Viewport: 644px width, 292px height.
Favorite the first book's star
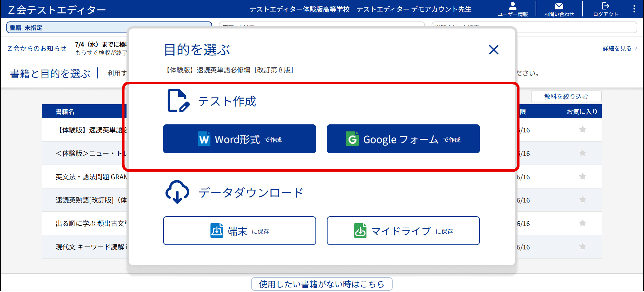click(x=582, y=130)
